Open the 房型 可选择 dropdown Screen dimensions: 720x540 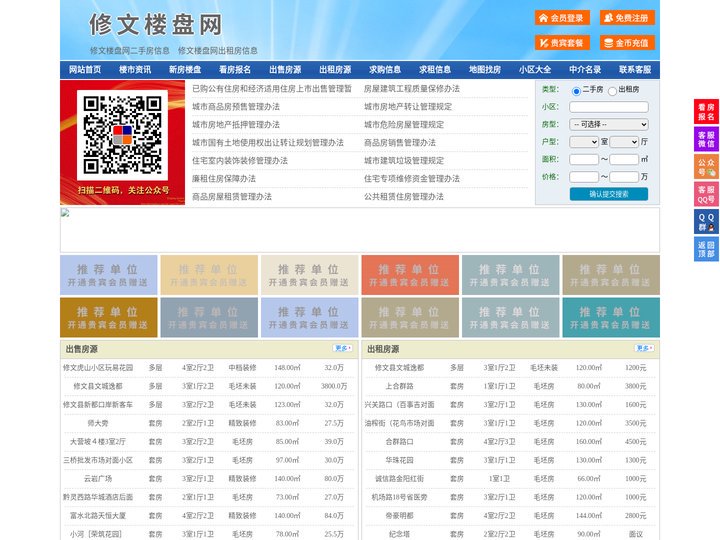[609, 124]
